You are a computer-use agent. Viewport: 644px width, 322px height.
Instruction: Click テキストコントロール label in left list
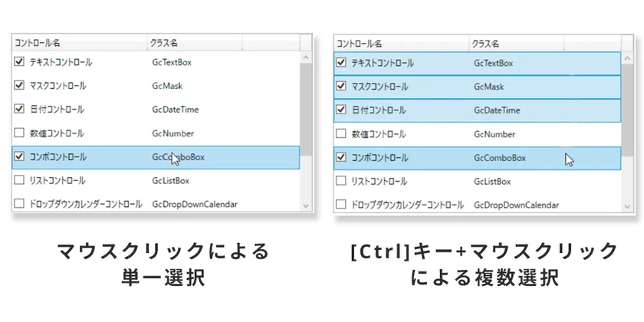tap(61, 62)
